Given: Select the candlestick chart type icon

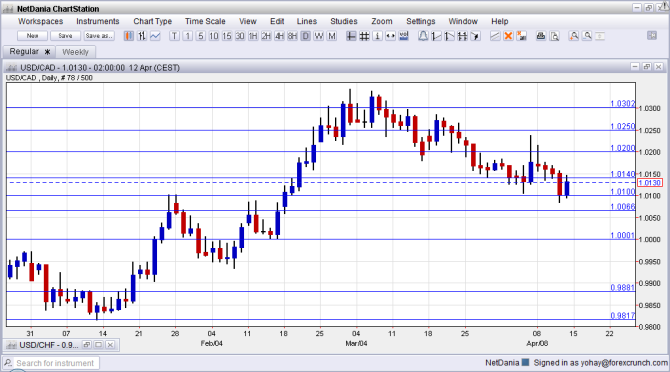Looking at the screenshot, I should tap(129, 36).
